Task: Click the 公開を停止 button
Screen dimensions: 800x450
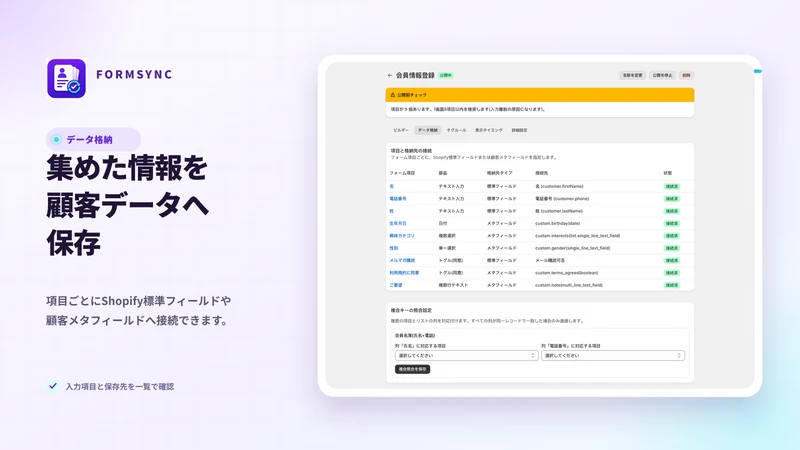Action: pos(662,76)
